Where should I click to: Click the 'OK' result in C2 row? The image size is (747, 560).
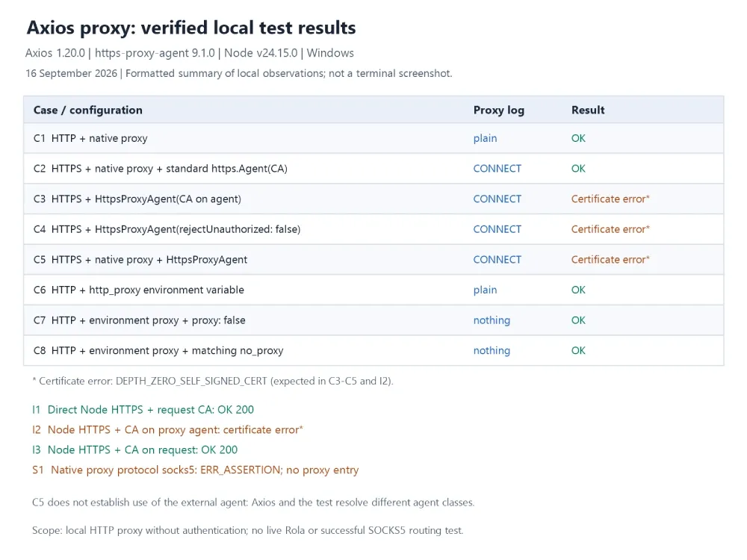(x=578, y=169)
